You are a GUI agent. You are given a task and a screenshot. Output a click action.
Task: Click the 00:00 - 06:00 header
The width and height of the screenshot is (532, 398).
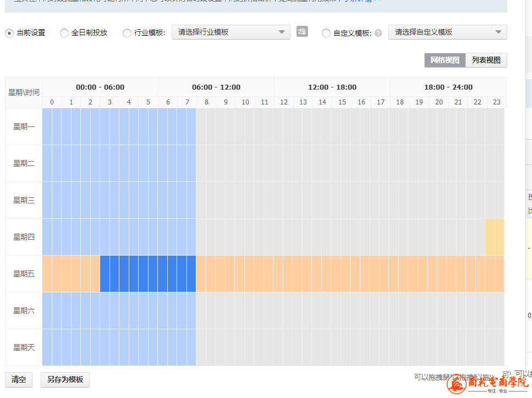[100, 87]
